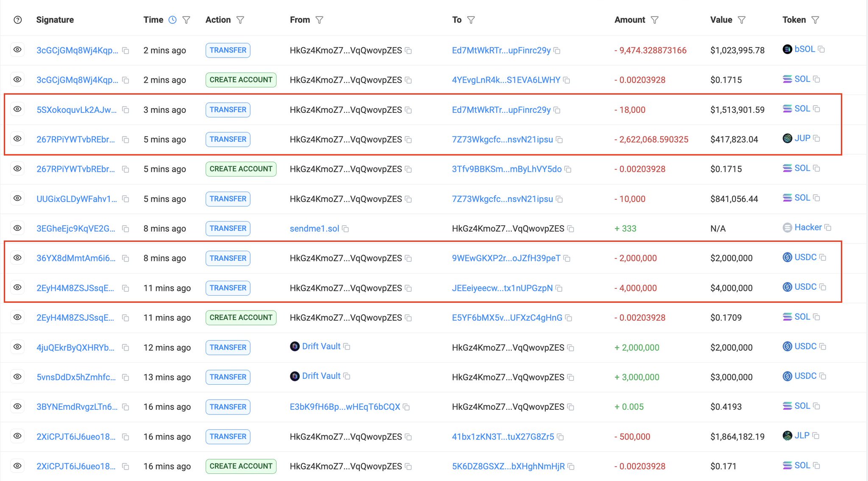Copy the sendme1.sol address

coord(346,229)
